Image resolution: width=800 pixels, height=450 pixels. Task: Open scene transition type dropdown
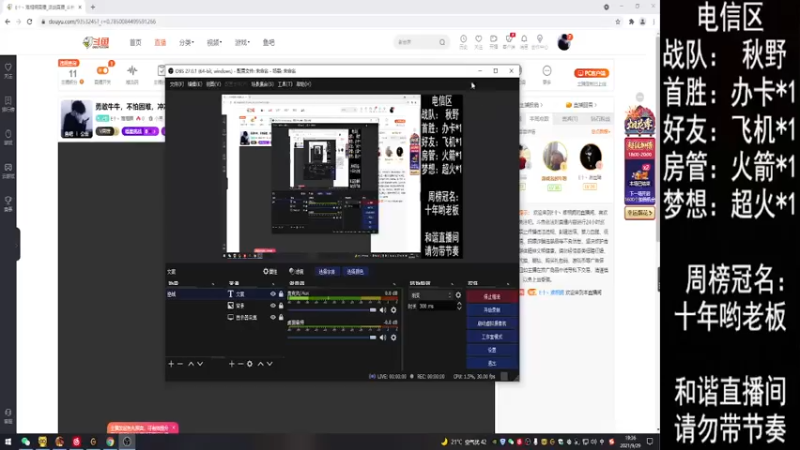(x=432, y=295)
